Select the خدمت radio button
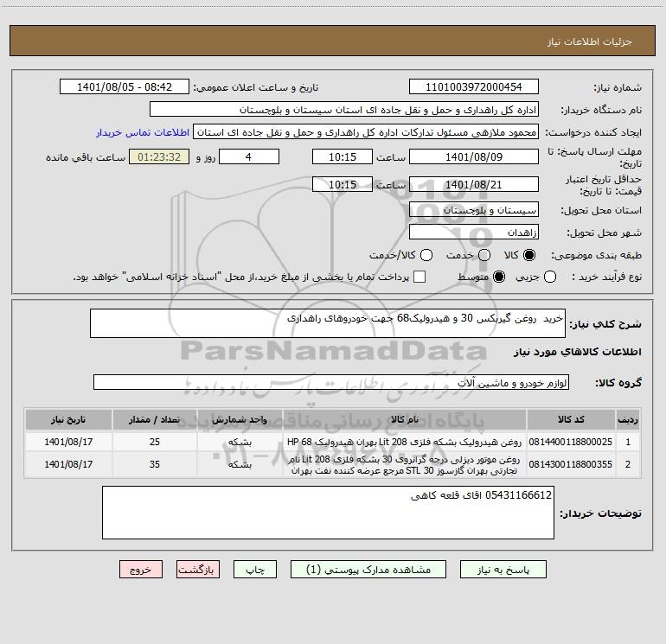 pos(484,255)
